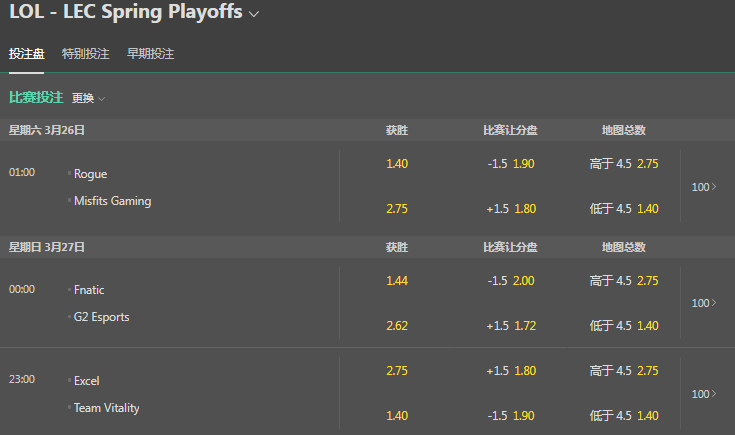Expand the LOL - LEC Spring Playoffs dropdown
Viewport: 735px width, 435px height.
point(254,14)
